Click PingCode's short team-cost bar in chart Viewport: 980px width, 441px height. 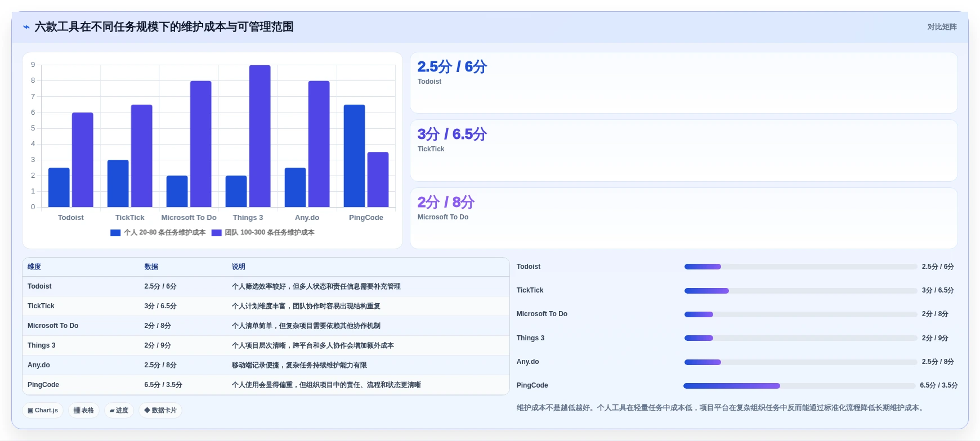pos(378,179)
